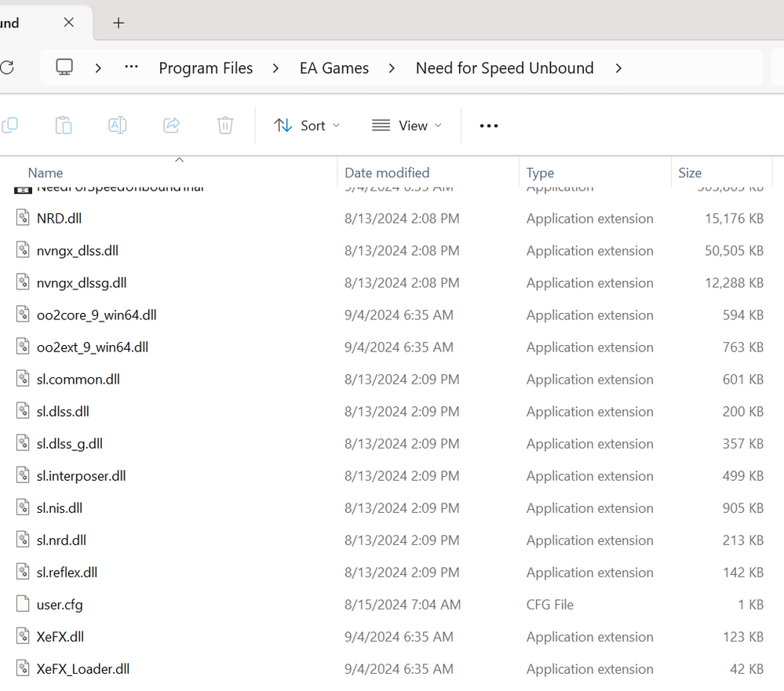Select the file name oo2core_9_win64.dll

(x=97, y=315)
